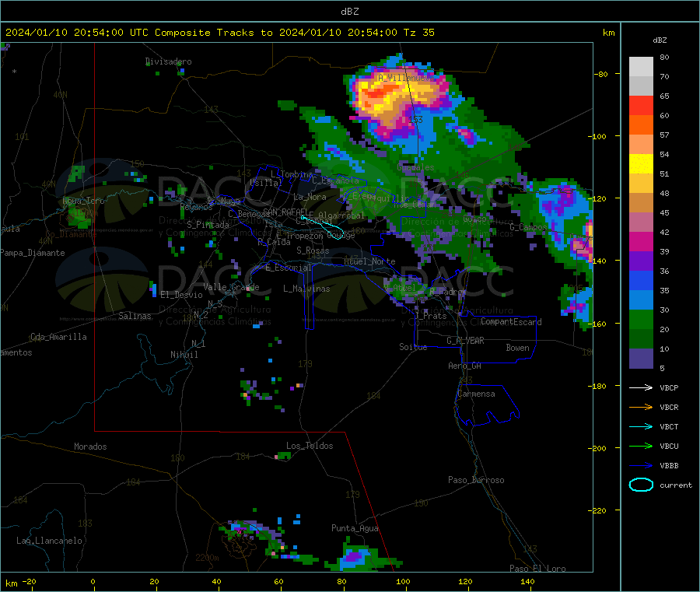700x592 pixels.
Task: Click the 'J_Prats' map label
Action: pos(430,315)
